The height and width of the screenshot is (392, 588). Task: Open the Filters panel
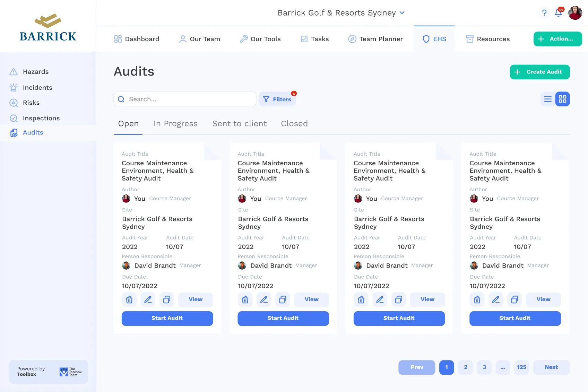point(277,99)
